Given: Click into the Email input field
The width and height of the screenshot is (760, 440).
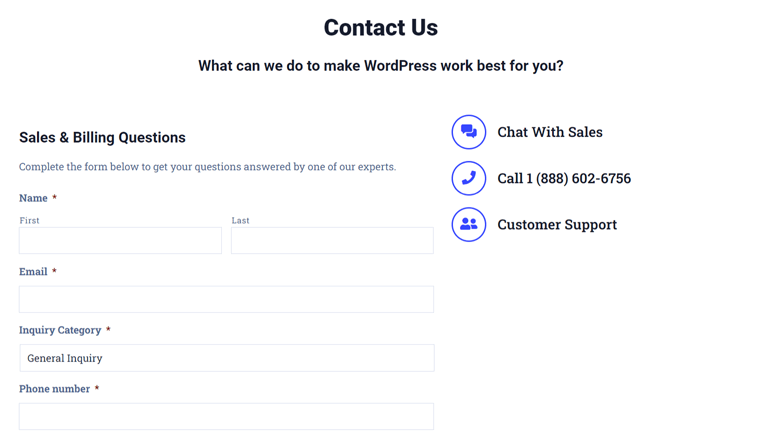Looking at the screenshot, I should tap(226, 299).
